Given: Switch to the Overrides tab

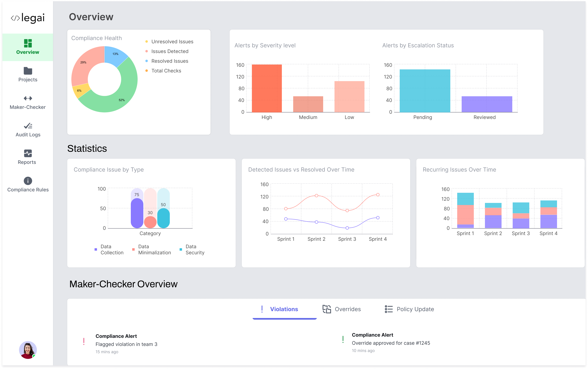Looking at the screenshot, I should pos(342,309).
